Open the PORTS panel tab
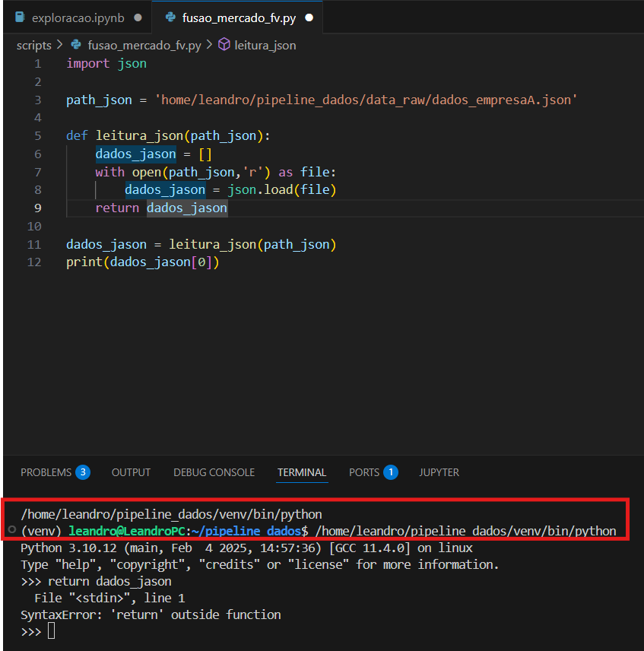Screen dimensions: 644x651 [364, 472]
